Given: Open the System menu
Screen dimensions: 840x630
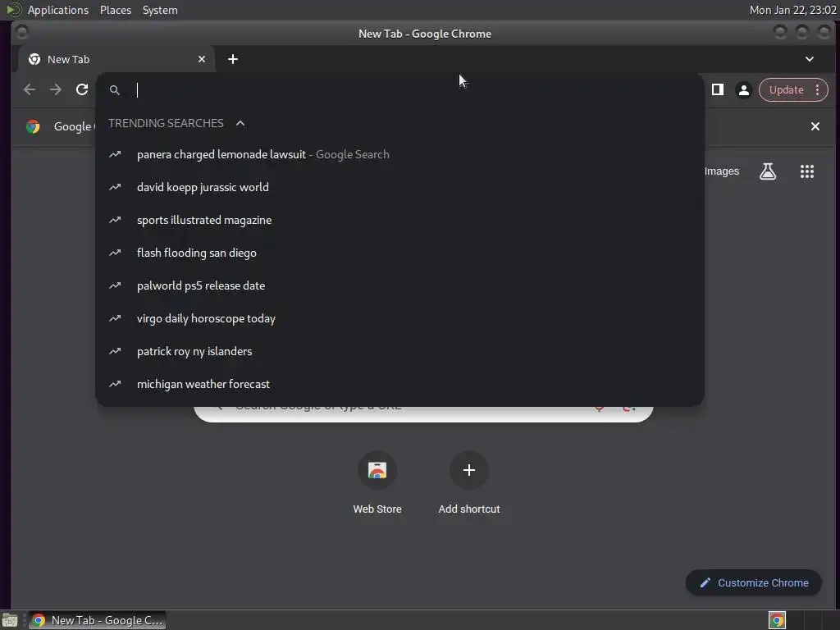Looking at the screenshot, I should (160, 10).
